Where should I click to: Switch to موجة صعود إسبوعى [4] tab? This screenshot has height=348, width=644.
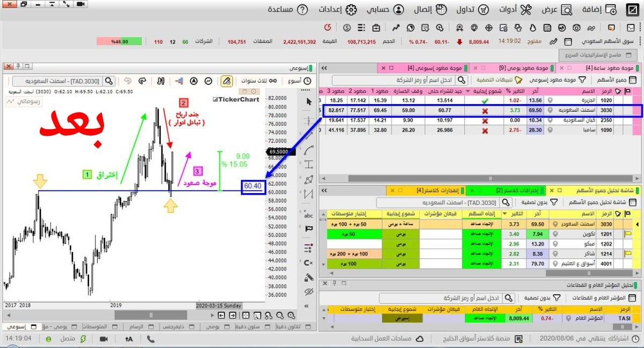(423, 68)
